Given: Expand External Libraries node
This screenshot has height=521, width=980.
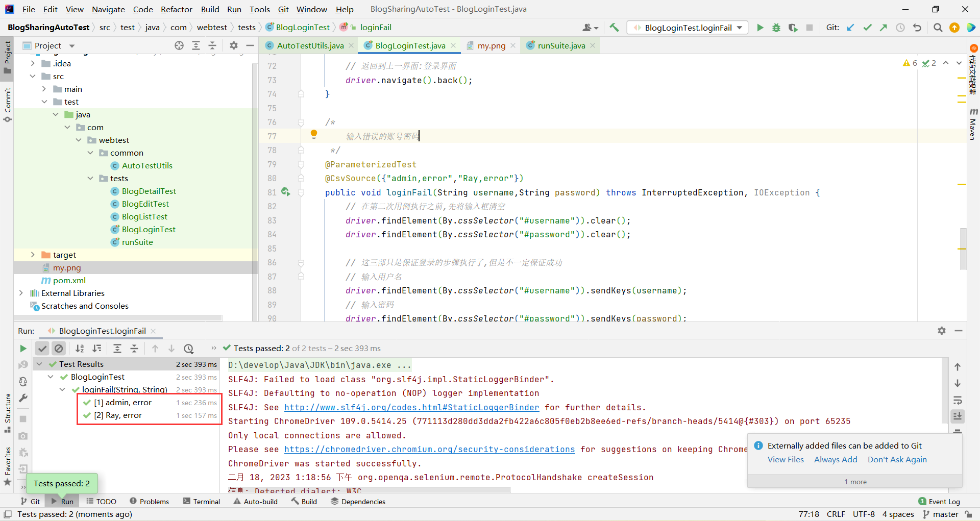Looking at the screenshot, I should 21,293.
